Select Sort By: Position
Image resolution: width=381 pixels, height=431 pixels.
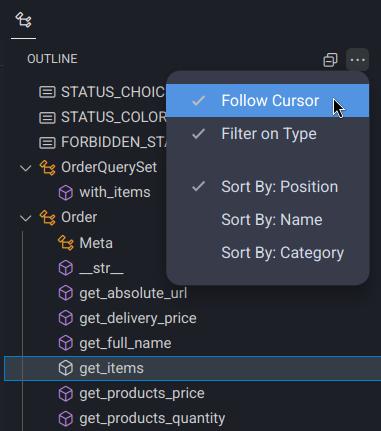tap(268, 186)
